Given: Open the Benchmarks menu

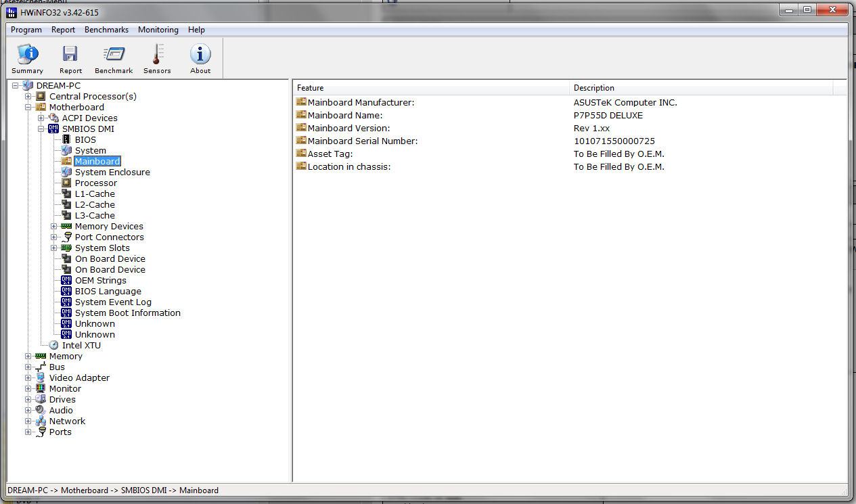Looking at the screenshot, I should tap(106, 30).
